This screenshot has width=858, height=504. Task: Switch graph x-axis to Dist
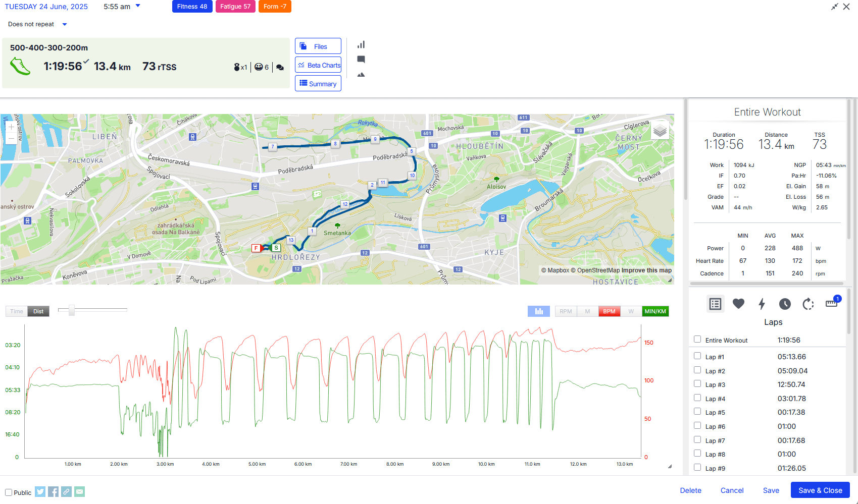tap(38, 311)
